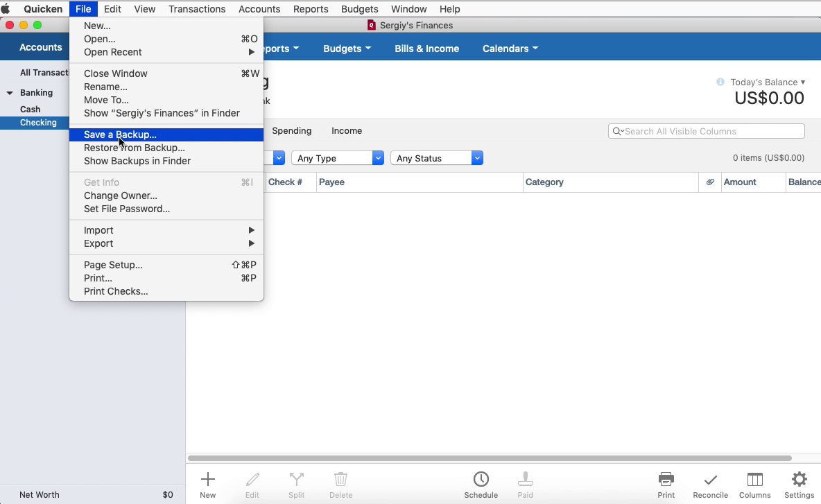Sort by the Payee column header
The height and width of the screenshot is (504, 821).
click(x=420, y=182)
